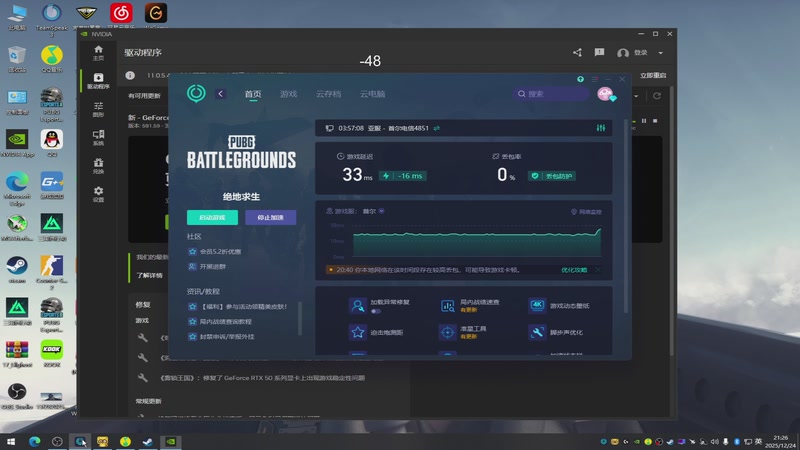Click the news list scrollbar in left panel
The height and width of the screenshot is (450, 800).
click(300, 318)
